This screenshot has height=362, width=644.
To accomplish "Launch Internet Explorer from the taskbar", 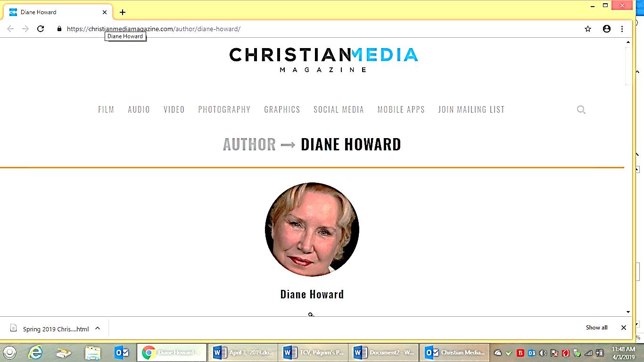I will pos(35,352).
